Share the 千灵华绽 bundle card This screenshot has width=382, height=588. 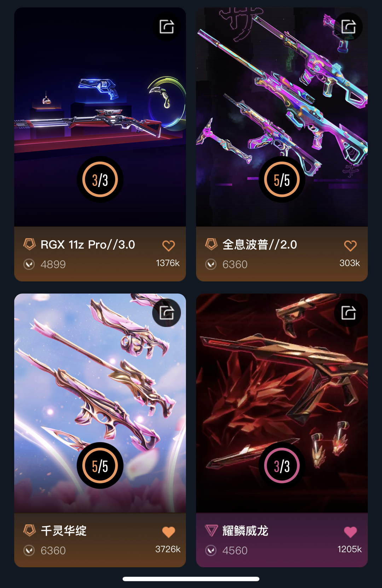tap(167, 313)
